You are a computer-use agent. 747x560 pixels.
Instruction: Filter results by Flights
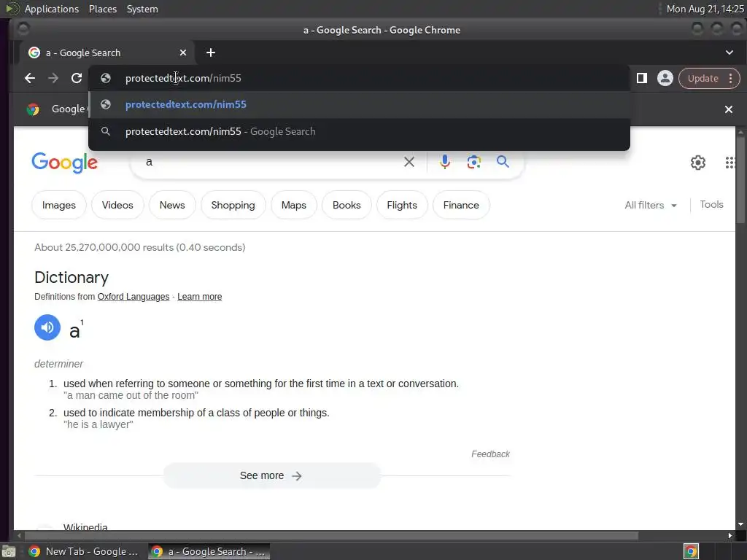pyautogui.click(x=402, y=205)
